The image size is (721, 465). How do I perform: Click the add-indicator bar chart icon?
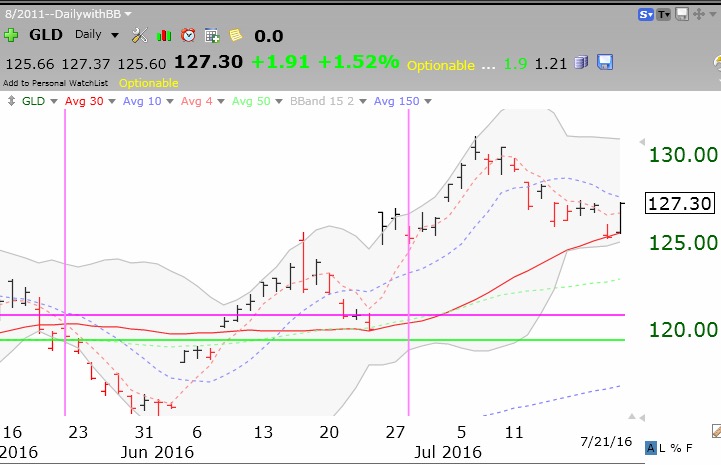[x=164, y=35]
